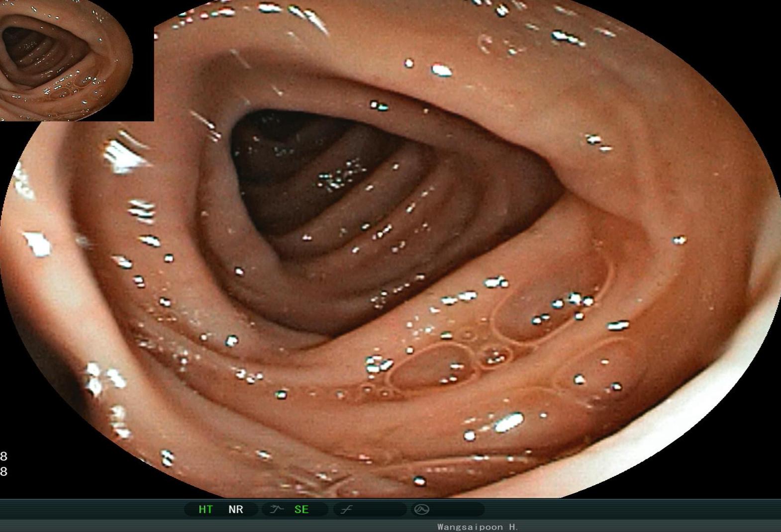Viewport: 781px width, 532px height.
Task: Open the picture-in-picture endoscopy thumbnail
Action: coord(77,60)
